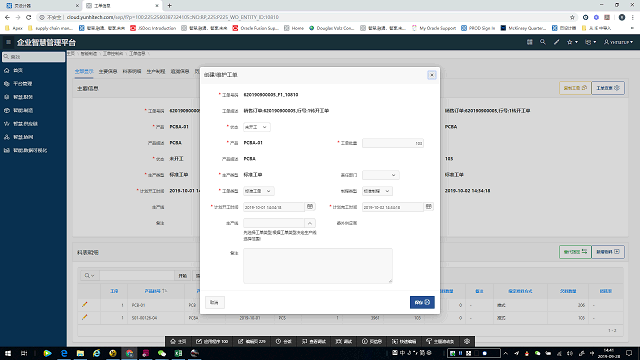Click the bookmark star in address bar
Viewport: 640px width, 360px height.
click(572, 17)
